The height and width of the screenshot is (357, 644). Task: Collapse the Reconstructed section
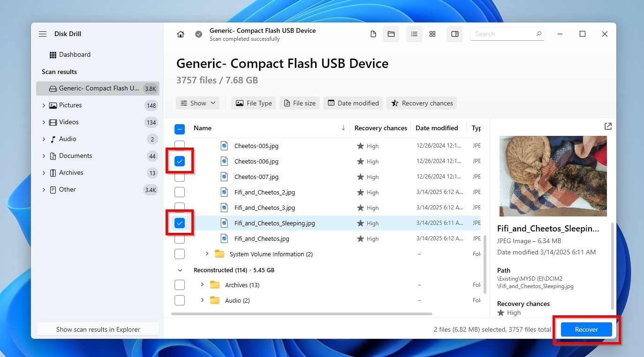click(180, 270)
